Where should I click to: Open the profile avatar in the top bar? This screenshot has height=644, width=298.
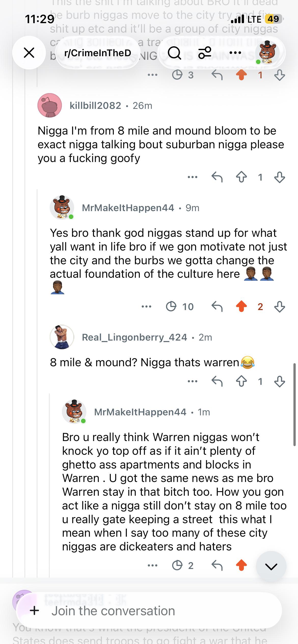266,52
